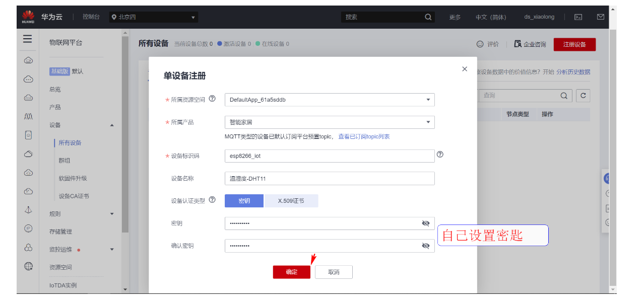Click help icon beside 所属资源空间
644x305 pixels.
tap(212, 99)
